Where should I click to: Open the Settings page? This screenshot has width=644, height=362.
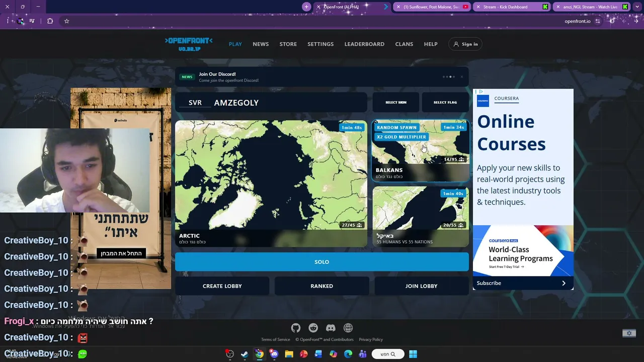pyautogui.click(x=320, y=44)
